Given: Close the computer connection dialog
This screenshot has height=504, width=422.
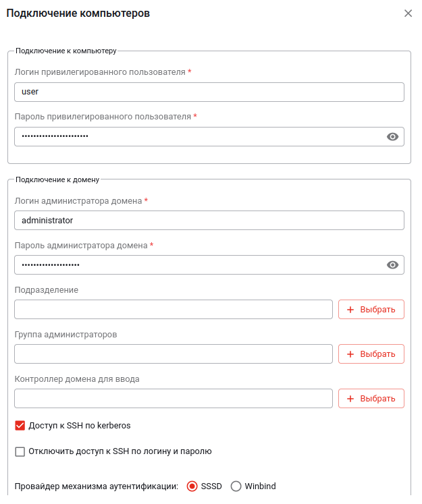Looking at the screenshot, I should point(408,13).
